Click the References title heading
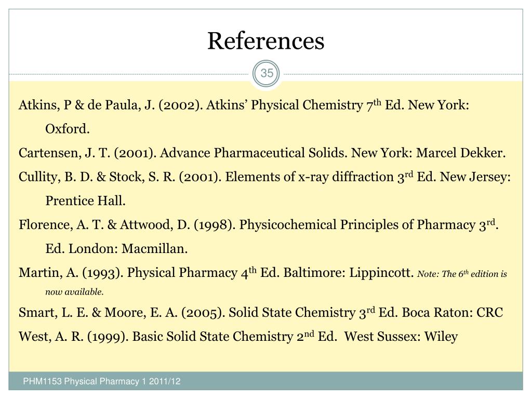This screenshot has height=399, width=532. click(265, 41)
